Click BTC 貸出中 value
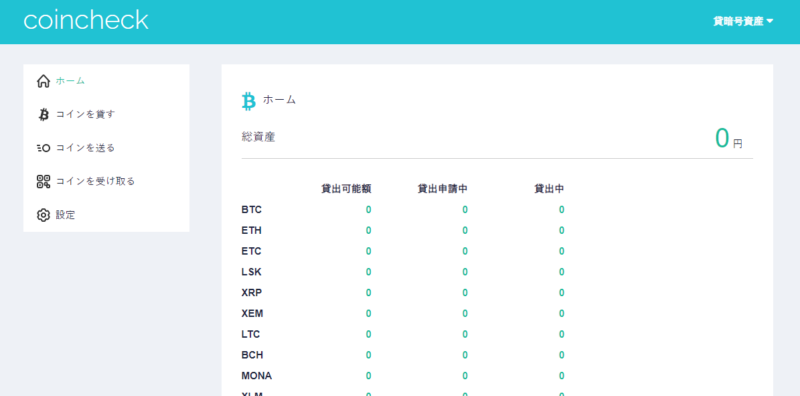Screen dimensions: 800x396 click(561, 210)
